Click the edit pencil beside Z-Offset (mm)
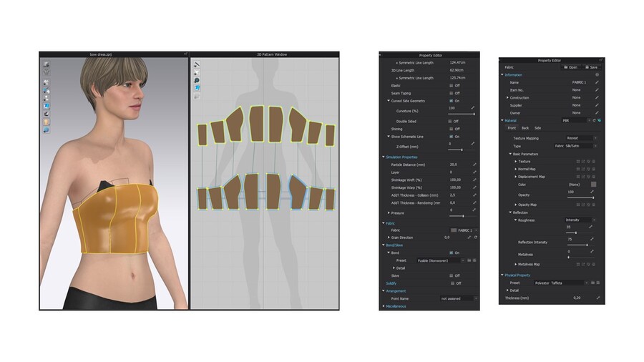The width and height of the screenshot is (644, 362). [x=473, y=144]
